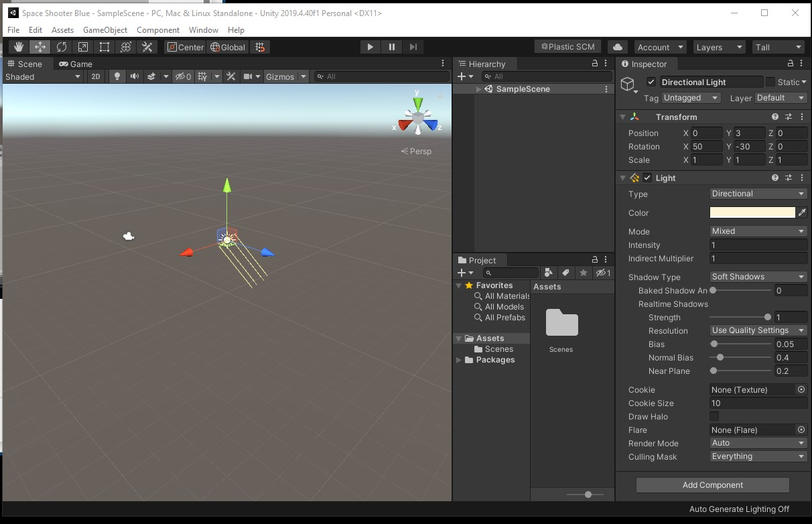The height and width of the screenshot is (524, 812).
Task: Open the Layer Default dropdown
Action: pyautogui.click(x=781, y=98)
